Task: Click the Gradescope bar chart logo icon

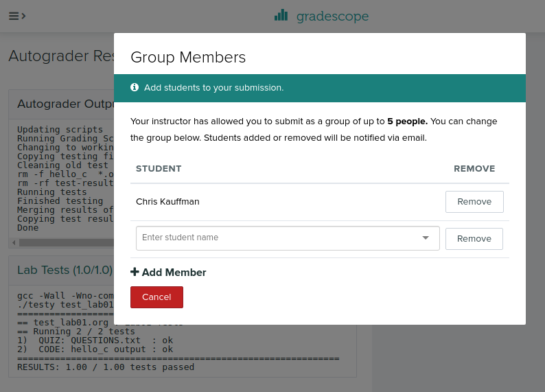Action: (281, 16)
